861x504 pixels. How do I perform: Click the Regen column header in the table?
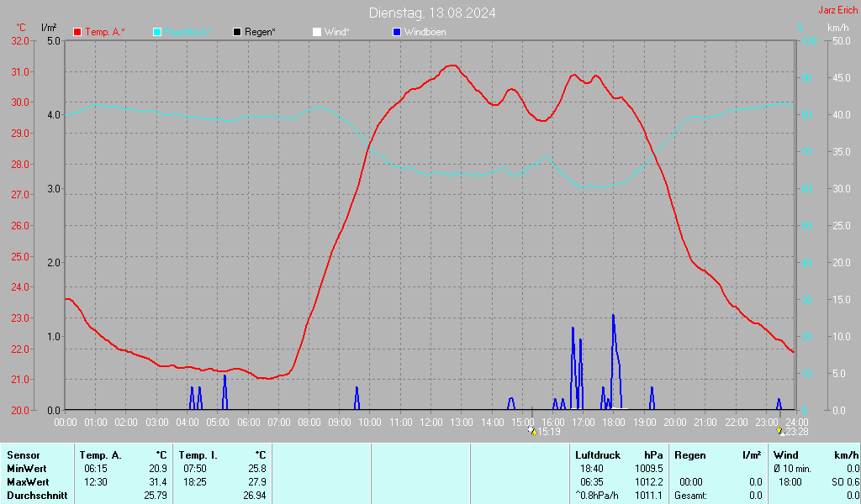[x=689, y=455]
